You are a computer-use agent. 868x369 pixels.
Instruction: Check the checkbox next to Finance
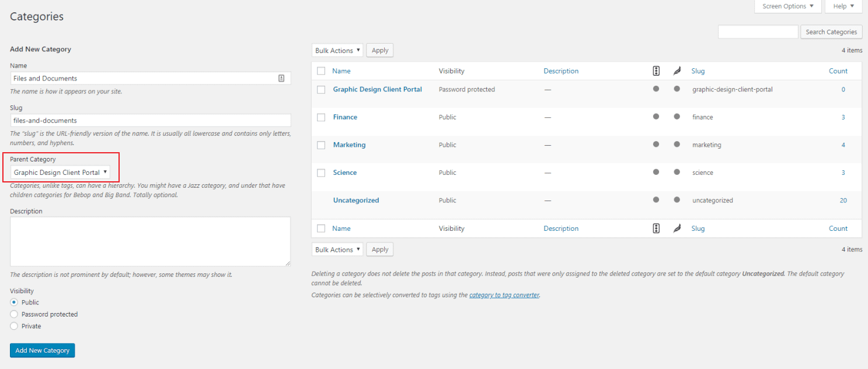pos(320,117)
